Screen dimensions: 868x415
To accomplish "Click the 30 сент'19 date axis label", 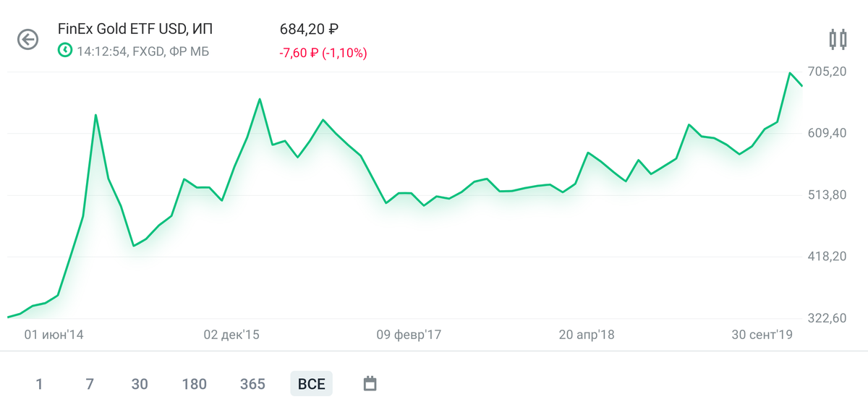I will (763, 335).
